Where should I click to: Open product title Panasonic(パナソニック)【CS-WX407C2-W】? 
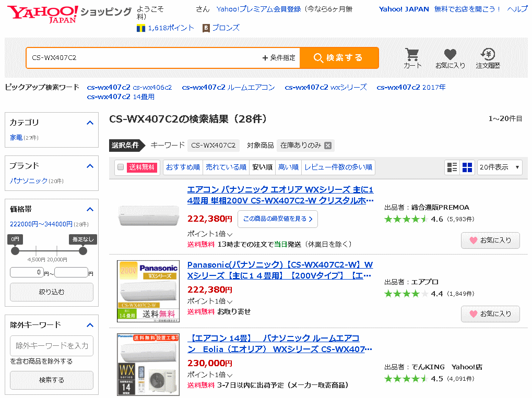tap(280, 270)
